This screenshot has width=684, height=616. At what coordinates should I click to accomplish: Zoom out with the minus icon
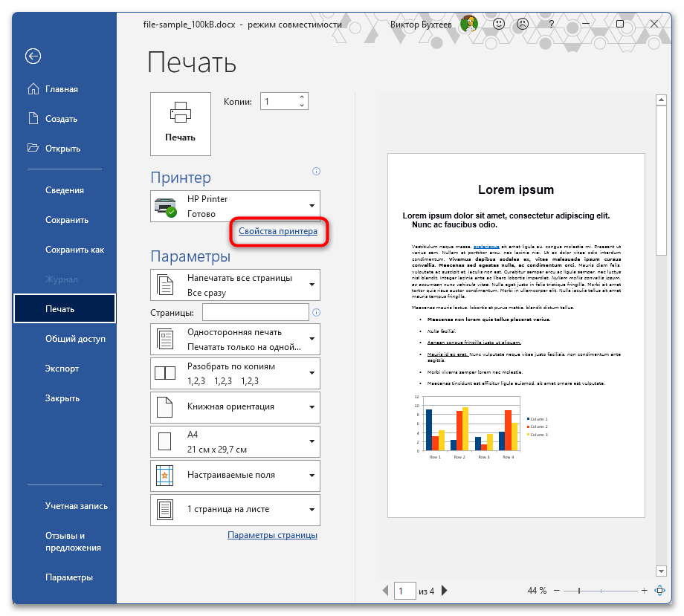click(x=557, y=591)
